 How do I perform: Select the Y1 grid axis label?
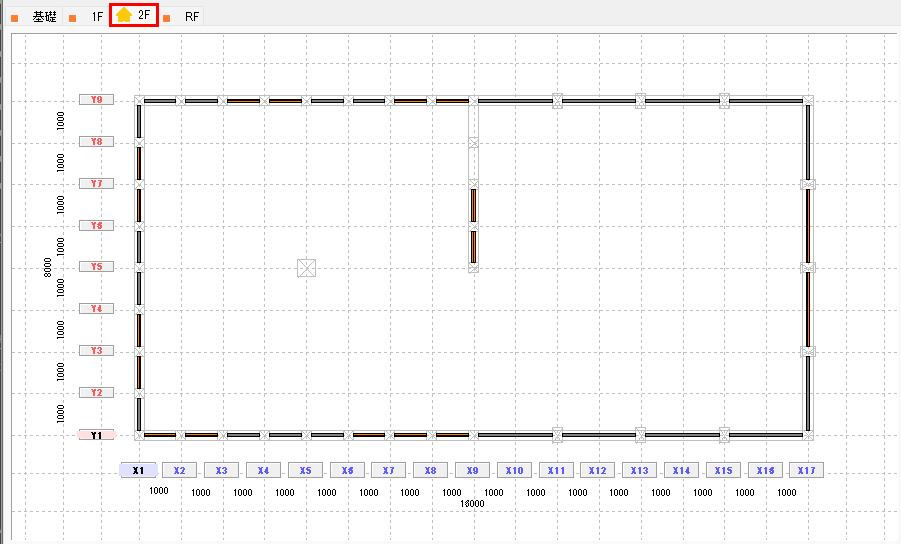pos(97,435)
